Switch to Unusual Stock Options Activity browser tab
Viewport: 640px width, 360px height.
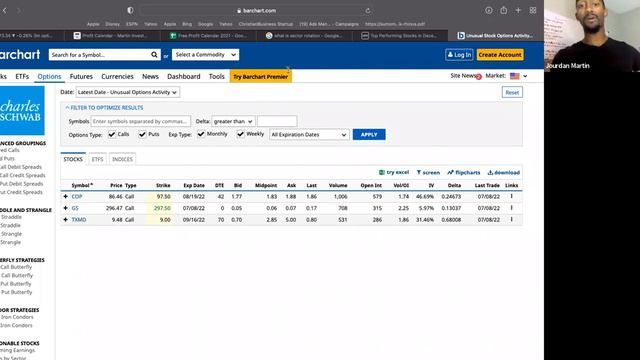pos(495,36)
